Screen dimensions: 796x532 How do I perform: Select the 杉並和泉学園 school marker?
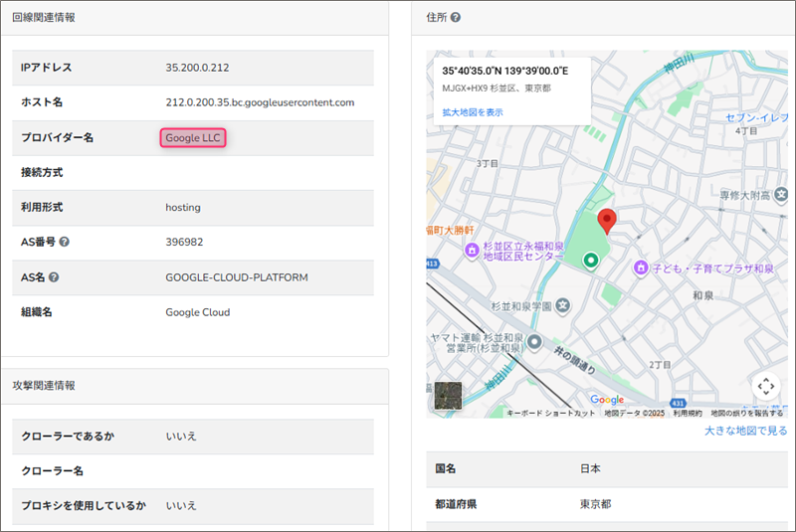(562, 304)
